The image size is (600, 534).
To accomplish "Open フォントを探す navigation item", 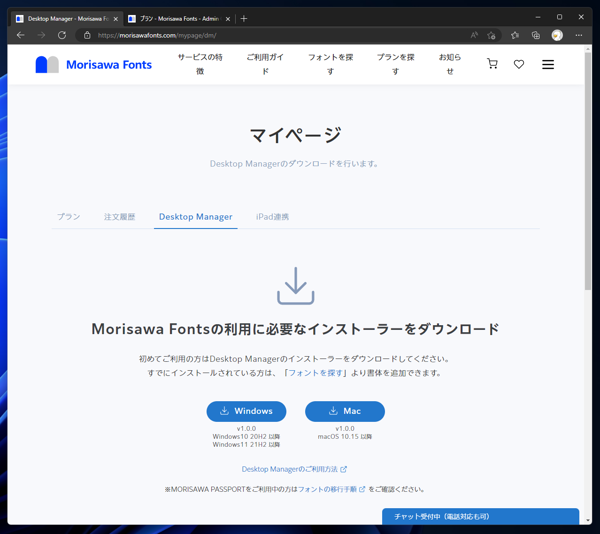I will [331, 64].
